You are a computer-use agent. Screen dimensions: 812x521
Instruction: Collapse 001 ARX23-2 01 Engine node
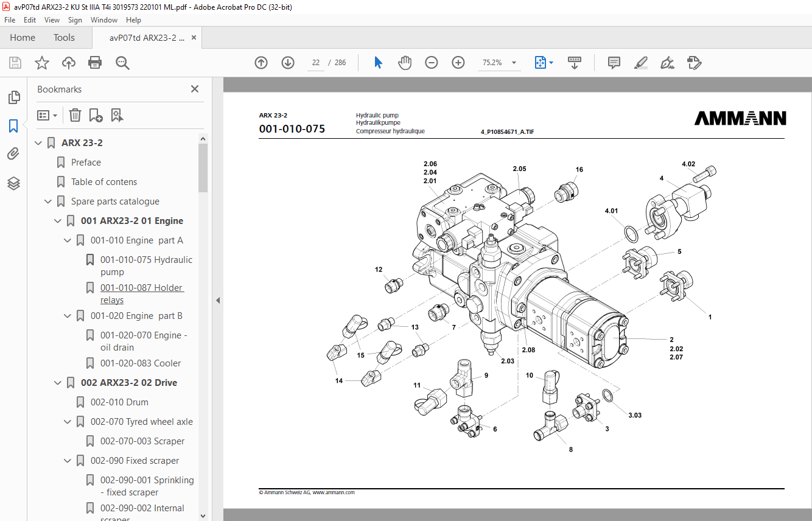point(58,221)
